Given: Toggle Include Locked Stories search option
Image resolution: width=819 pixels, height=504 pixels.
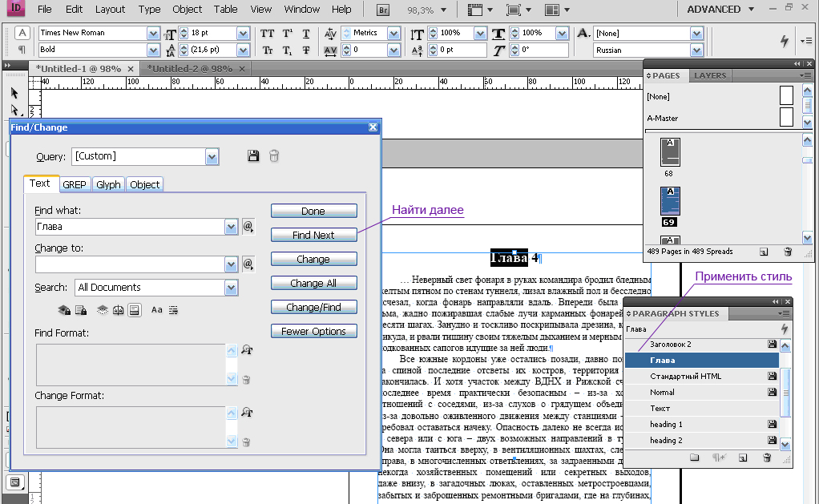Looking at the screenshot, I should click(81, 310).
